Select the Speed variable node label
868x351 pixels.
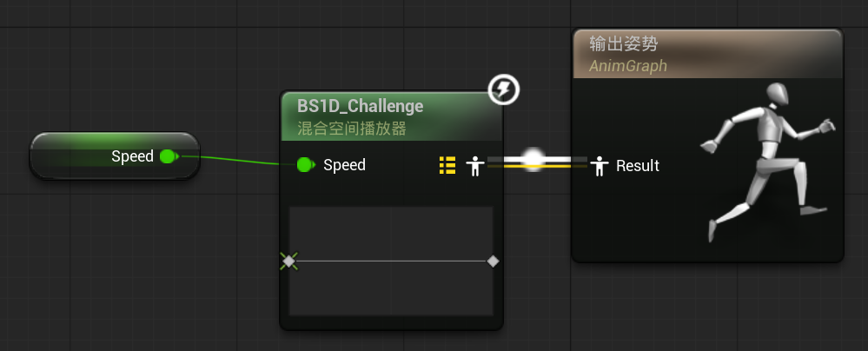132,156
